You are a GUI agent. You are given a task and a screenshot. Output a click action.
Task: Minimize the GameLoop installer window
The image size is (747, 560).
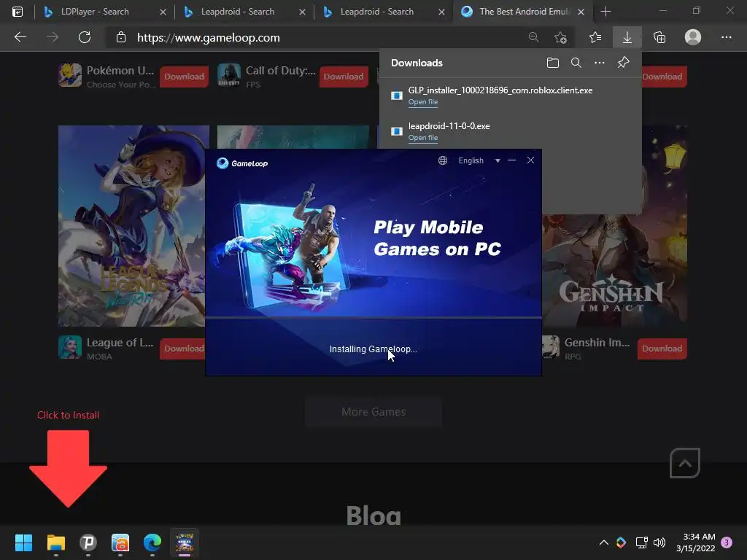pyautogui.click(x=511, y=160)
